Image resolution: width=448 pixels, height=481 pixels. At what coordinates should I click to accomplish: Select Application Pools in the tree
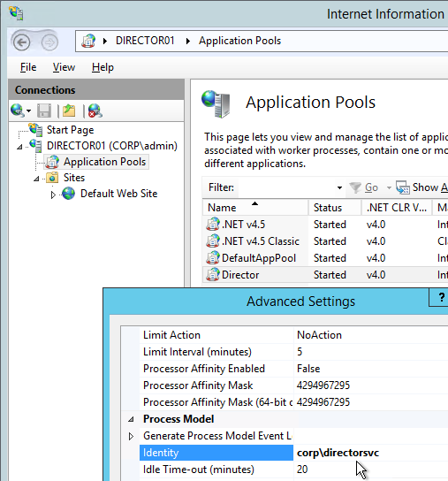point(104,162)
